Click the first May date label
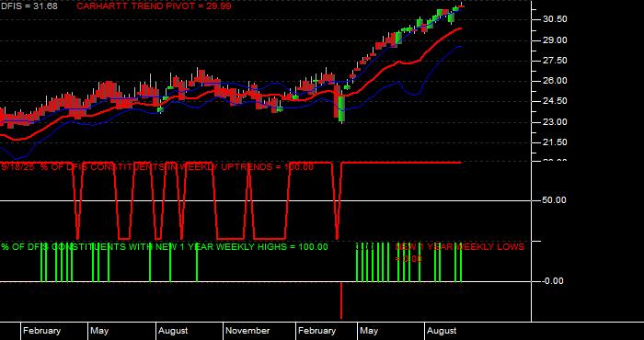Screen dimensions: 644x340 click(x=99, y=331)
